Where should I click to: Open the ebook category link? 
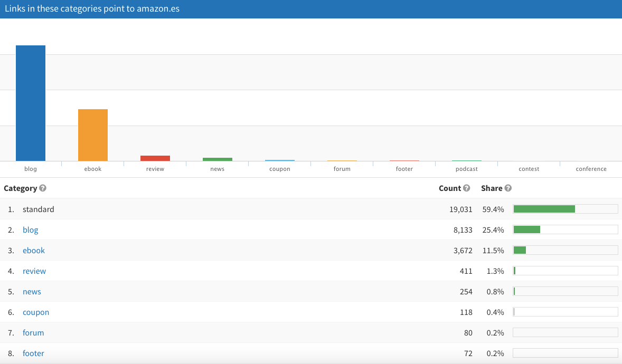tap(33, 251)
